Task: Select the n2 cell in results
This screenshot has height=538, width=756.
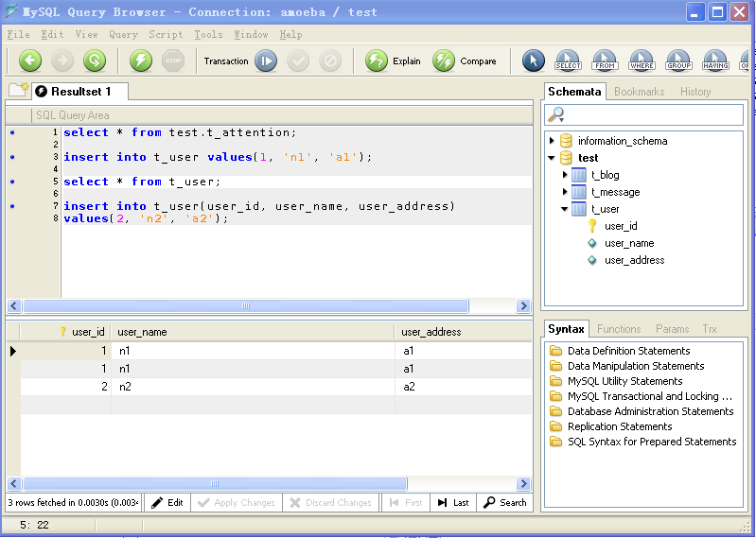Action: (253, 387)
